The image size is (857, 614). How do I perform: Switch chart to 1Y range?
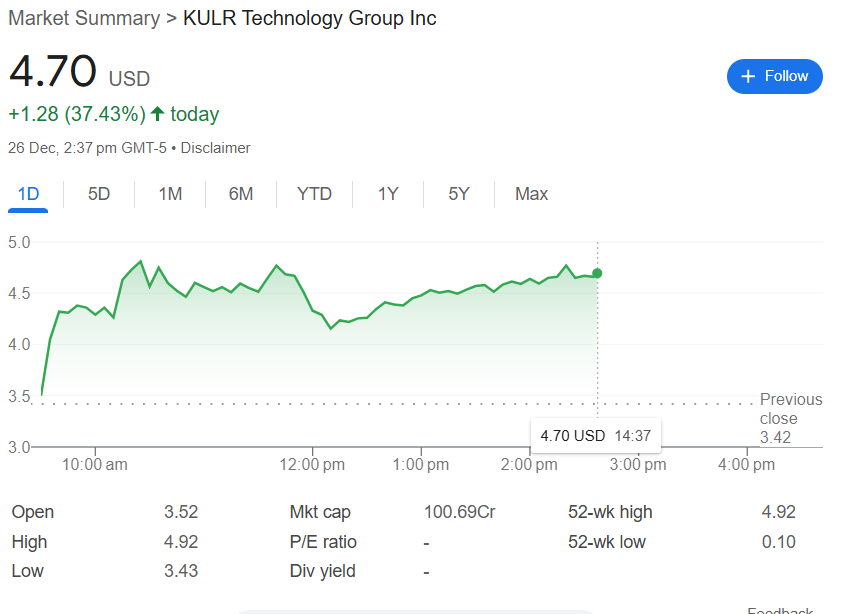coord(388,194)
